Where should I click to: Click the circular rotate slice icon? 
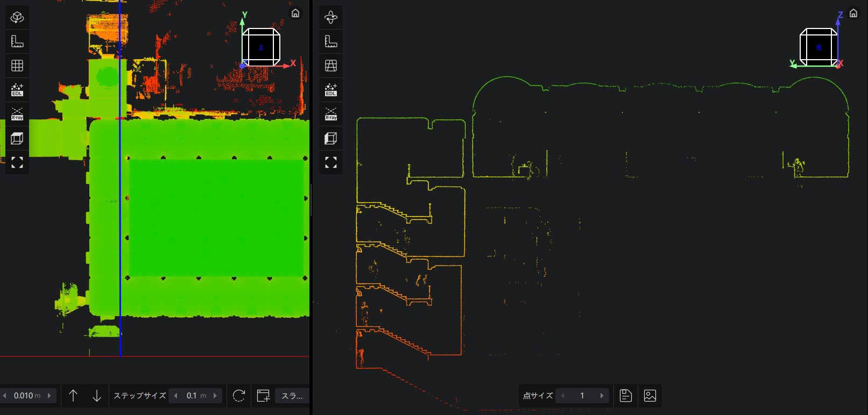[239, 396]
